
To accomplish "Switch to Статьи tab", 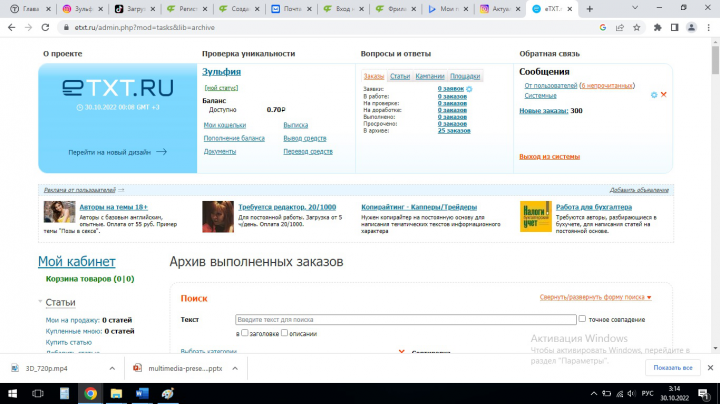I will 400,76.
